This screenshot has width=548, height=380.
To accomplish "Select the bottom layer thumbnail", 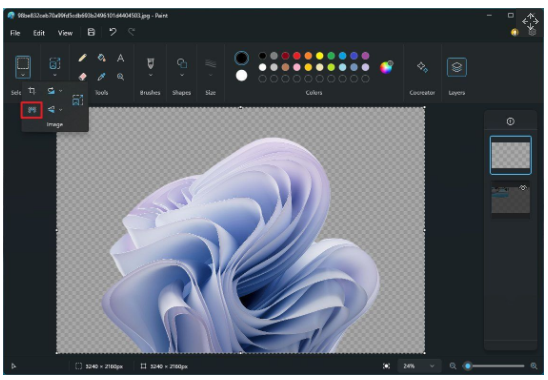I will [x=511, y=200].
